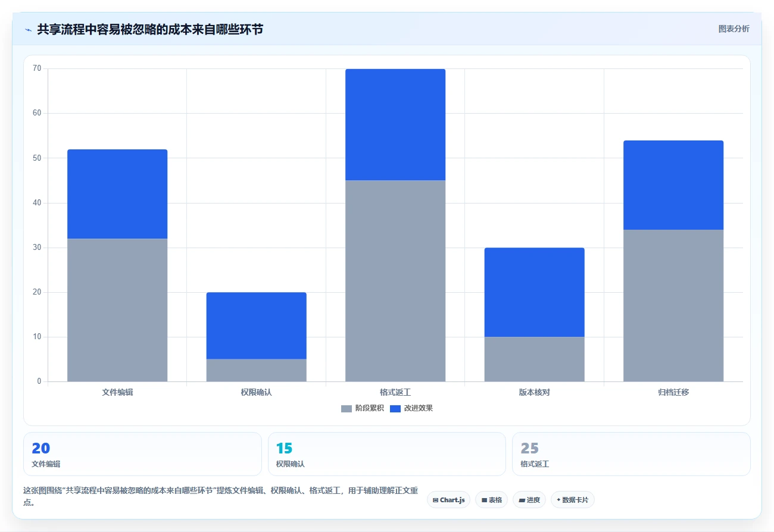Select the gray segment of 归档迁移 bar
This screenshot has width=774, height=532.
pos(673,305)
